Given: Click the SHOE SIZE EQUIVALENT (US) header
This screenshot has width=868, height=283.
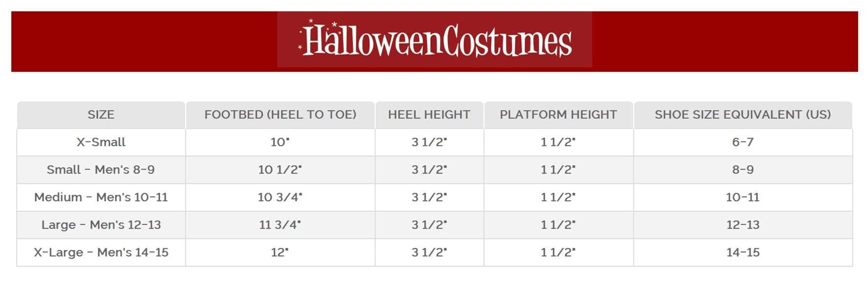Looking at the screenshot, I should [x=743, y=115].
